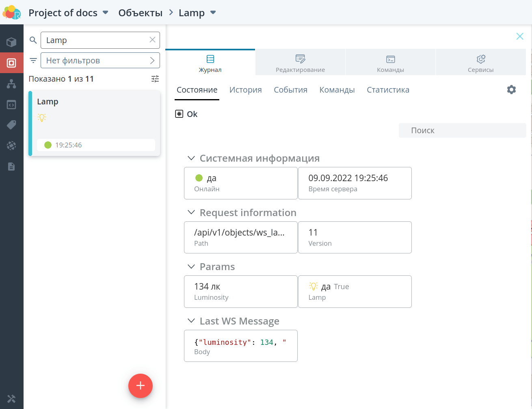This screenshot has height=409, width=532.
Task: Open list display settings sliders icon
Action: point(155,79)
